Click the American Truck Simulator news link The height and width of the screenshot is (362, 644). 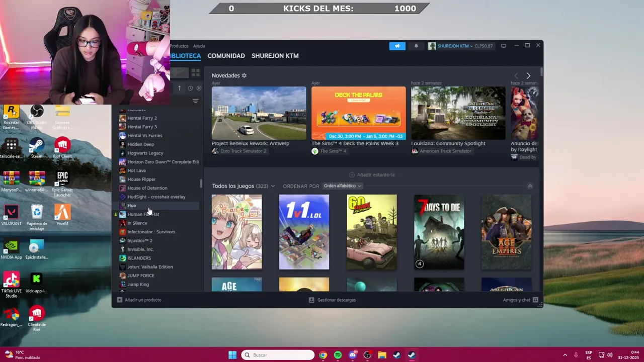[441, 151]
